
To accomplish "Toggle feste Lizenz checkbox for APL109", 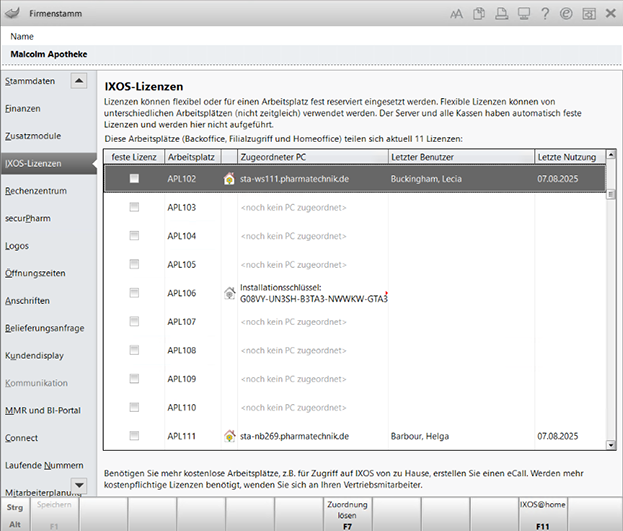I will pyautogui.click(x=134, y=379).
